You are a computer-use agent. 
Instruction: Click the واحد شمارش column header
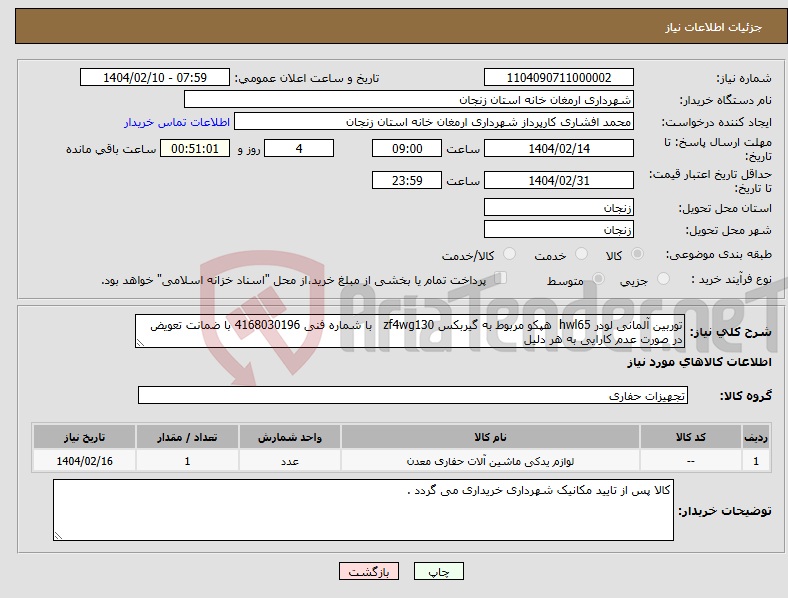coord(290,437)
